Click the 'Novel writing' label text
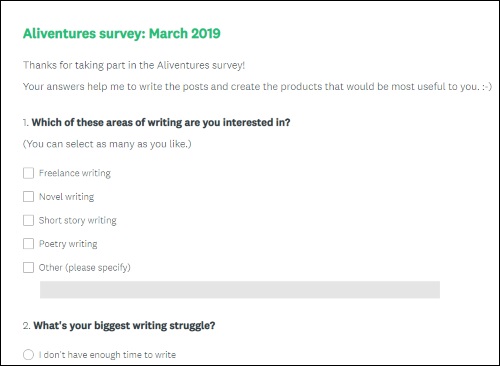The width and height of the screenshot is (500, 366). pos(66,197)
